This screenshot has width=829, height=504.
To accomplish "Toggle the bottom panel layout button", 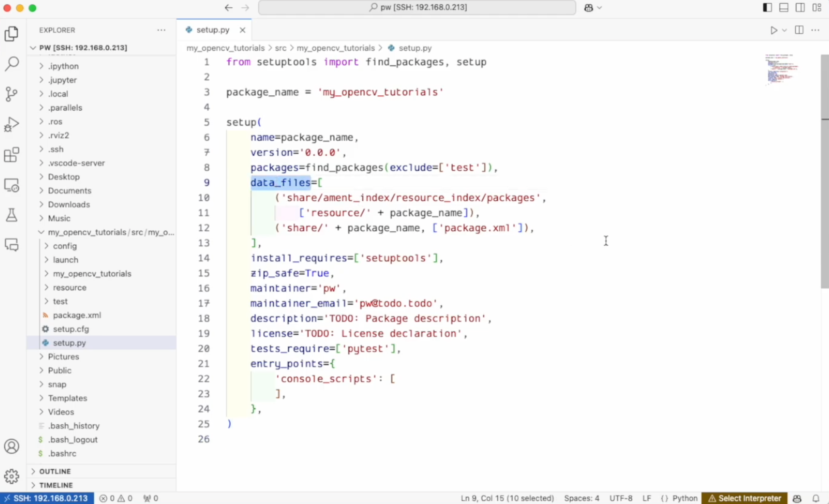I will coord(784,8).
